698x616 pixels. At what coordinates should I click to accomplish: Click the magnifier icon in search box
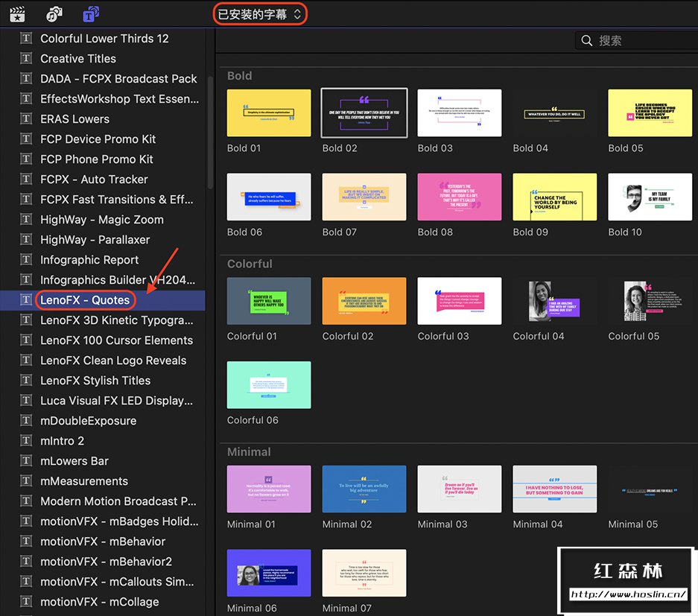click(x=587, y=40)
